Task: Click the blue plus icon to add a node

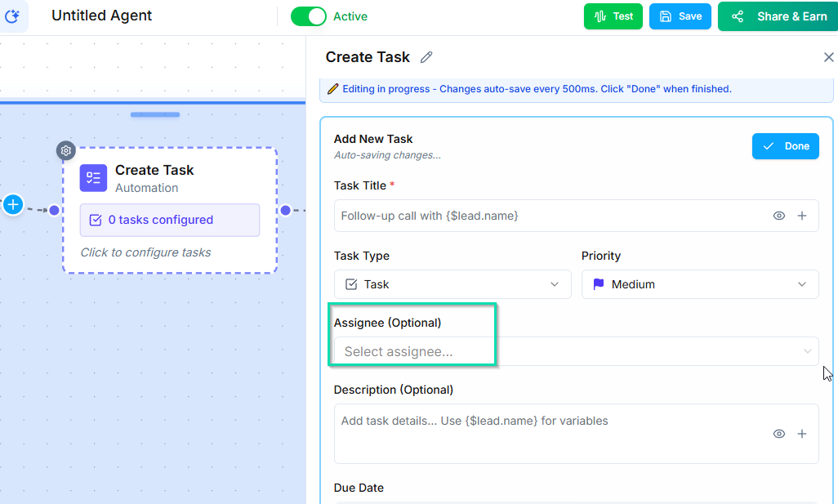Action: (x=12, y=205)
